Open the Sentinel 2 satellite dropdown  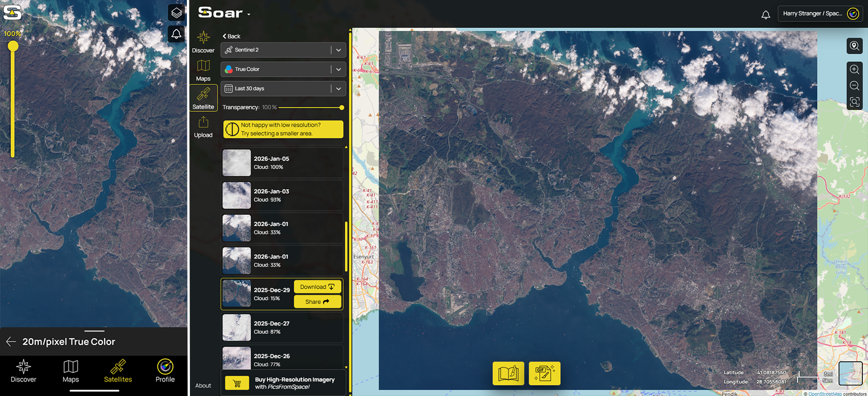tap(283, 50)
